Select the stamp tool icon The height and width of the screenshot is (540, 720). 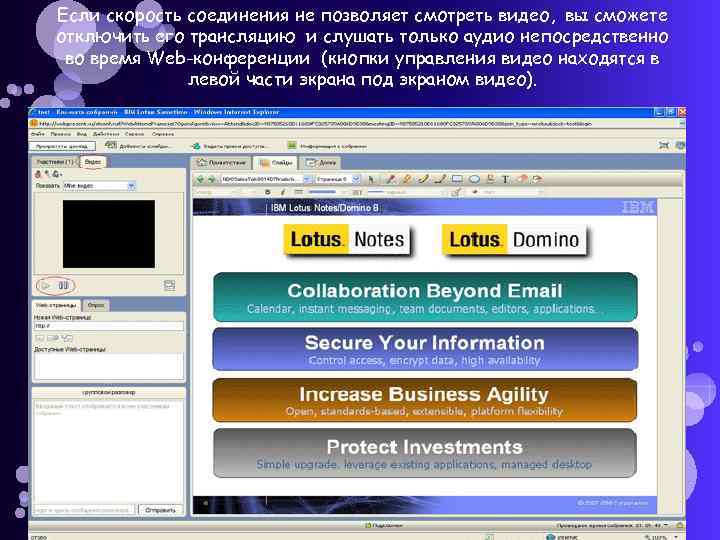pos(490,179)
